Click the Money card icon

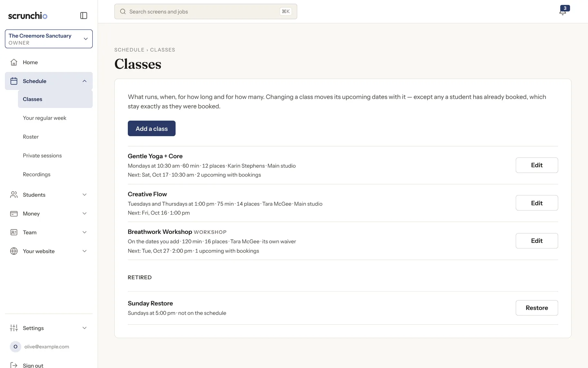[14, 213]
